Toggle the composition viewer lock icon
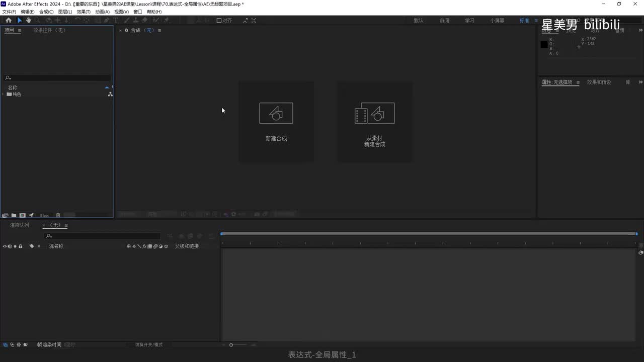The image size is (644, 362). click(126, 30)
